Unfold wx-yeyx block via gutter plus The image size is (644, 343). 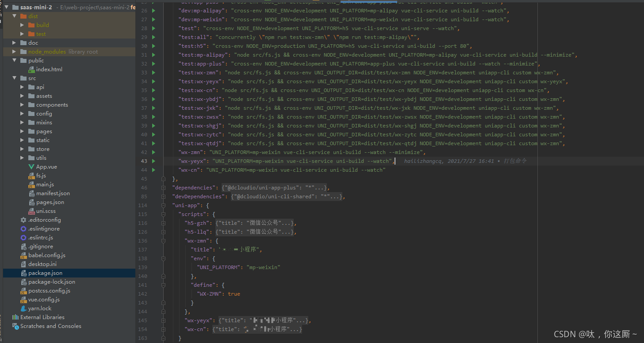click(x=163, y=320)
